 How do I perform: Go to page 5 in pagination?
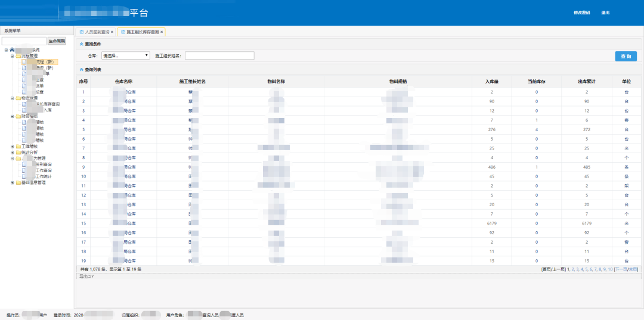tap(587, 269)
